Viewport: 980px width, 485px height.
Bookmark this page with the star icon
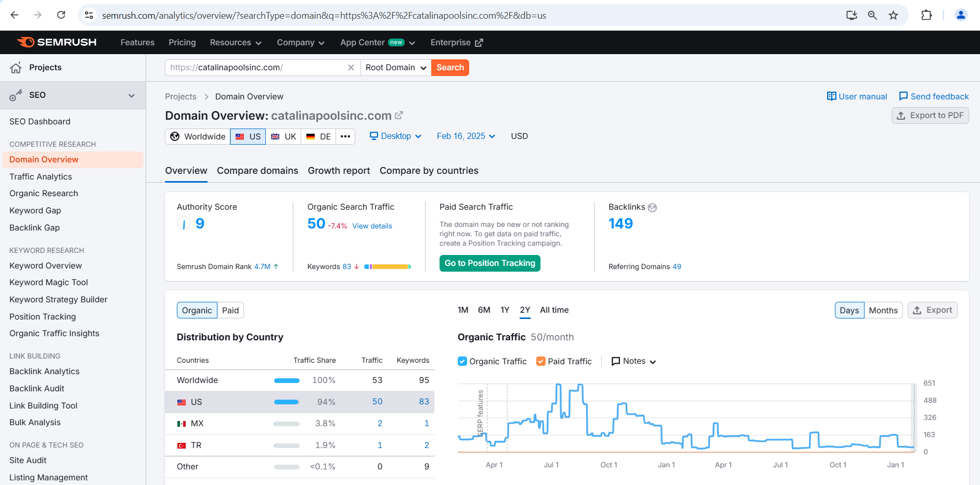(x=893, y=15)
